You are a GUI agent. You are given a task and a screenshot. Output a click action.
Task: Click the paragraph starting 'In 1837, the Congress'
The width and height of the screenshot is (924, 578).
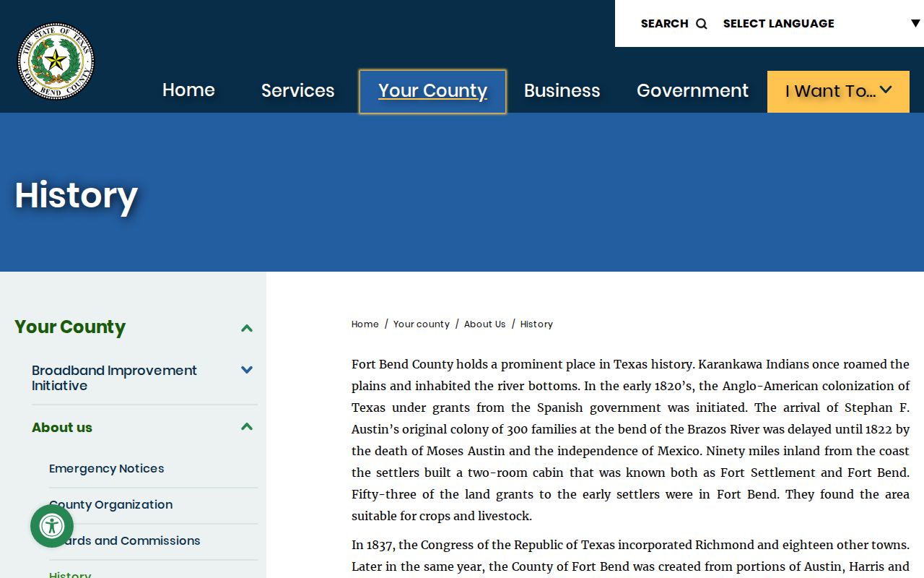(x=630, y=556)
